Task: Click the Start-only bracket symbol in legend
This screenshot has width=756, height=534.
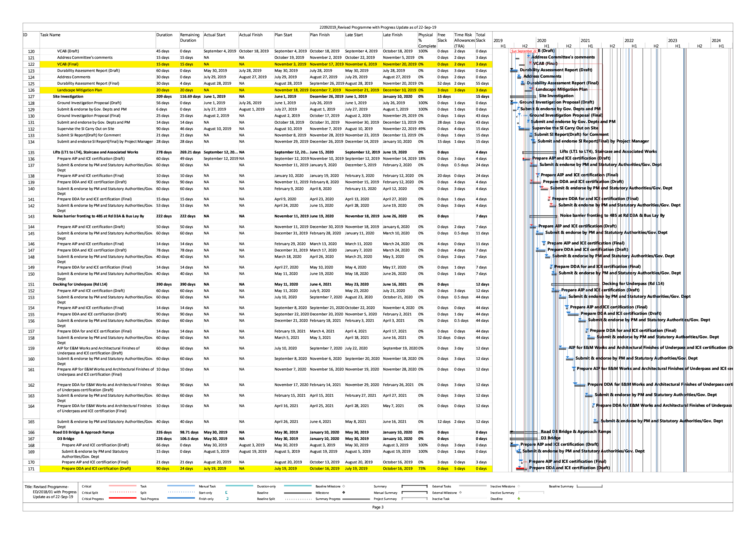Action: [x=226, y=493]
